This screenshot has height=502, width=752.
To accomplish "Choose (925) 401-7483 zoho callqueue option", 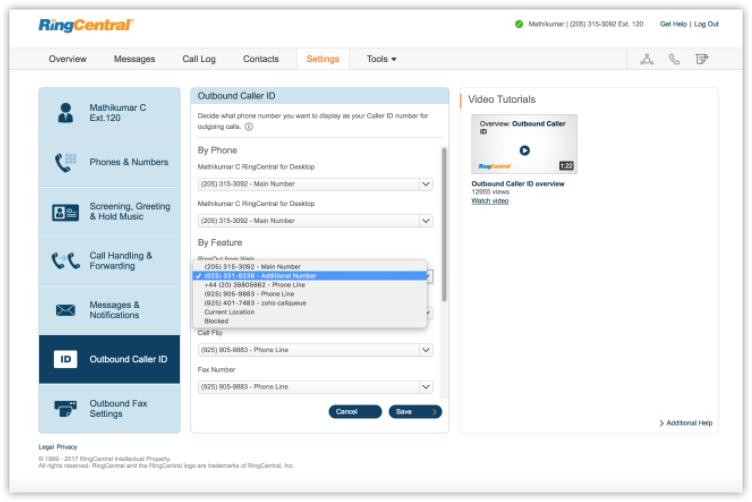I will pyautogui.click(x=310, y=303).
